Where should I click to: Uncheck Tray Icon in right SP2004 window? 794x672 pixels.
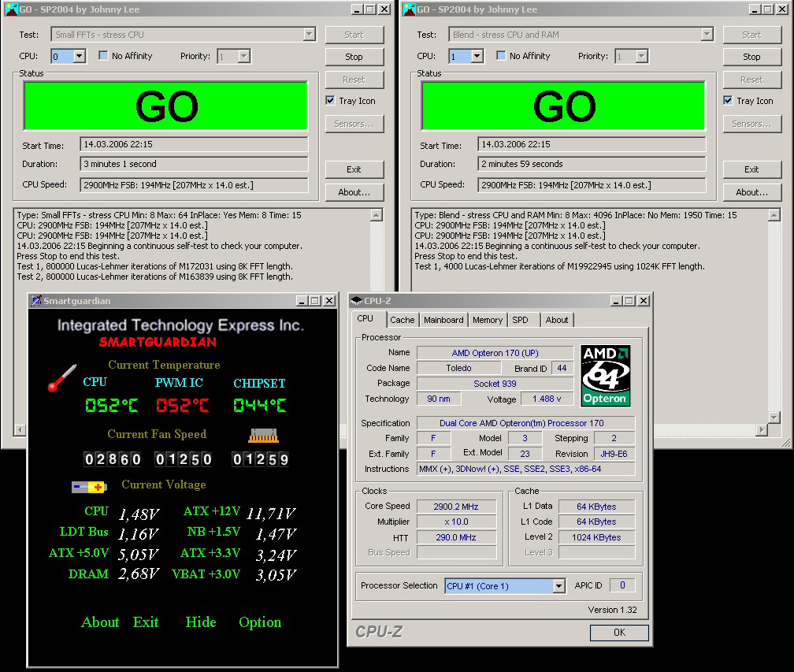coord(728,100)
